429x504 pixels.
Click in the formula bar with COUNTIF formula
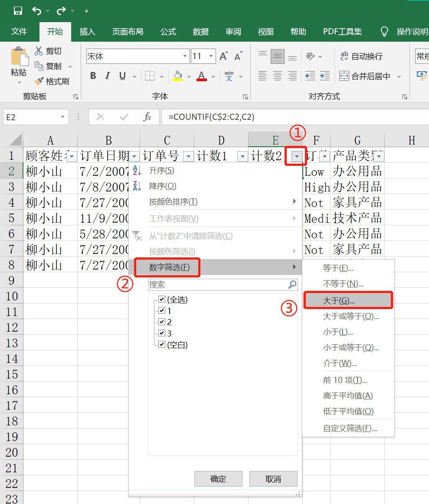coord(295,117)
